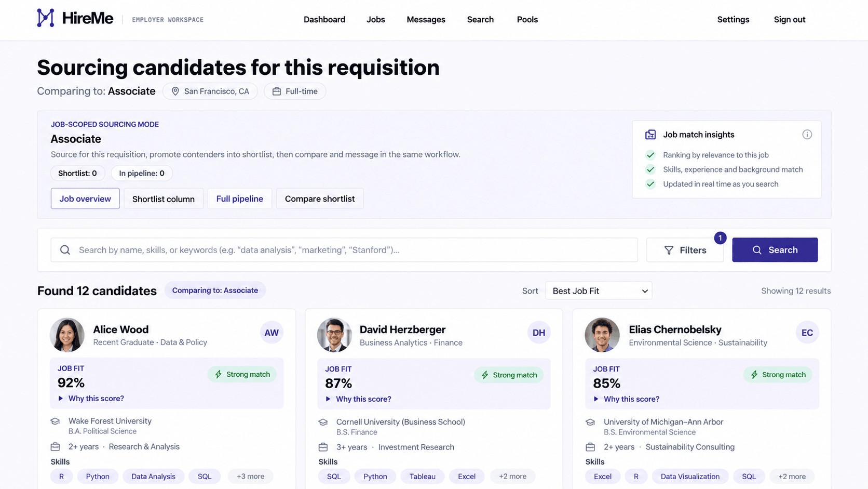Screen dimensions: 868x489
Task: Click briefcase icon beside 3+ years Investment Research
Action: click(x=323, y=447)
